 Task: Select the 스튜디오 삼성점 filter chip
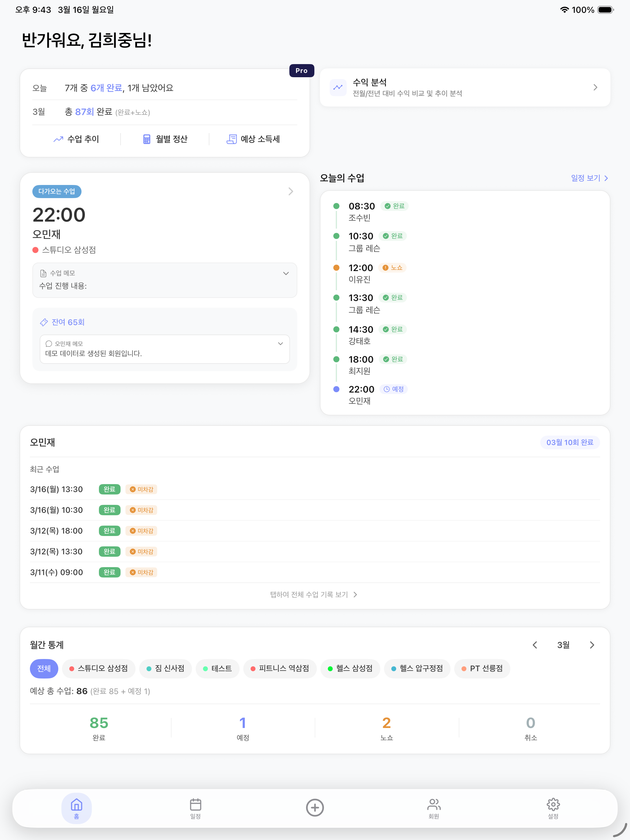[99, 668]
